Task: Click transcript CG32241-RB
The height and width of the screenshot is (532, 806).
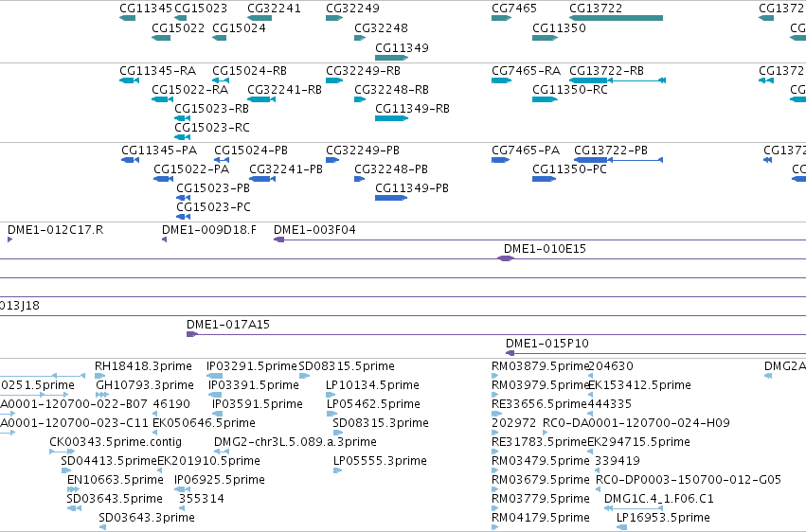Action: click(x=284, y=90)
